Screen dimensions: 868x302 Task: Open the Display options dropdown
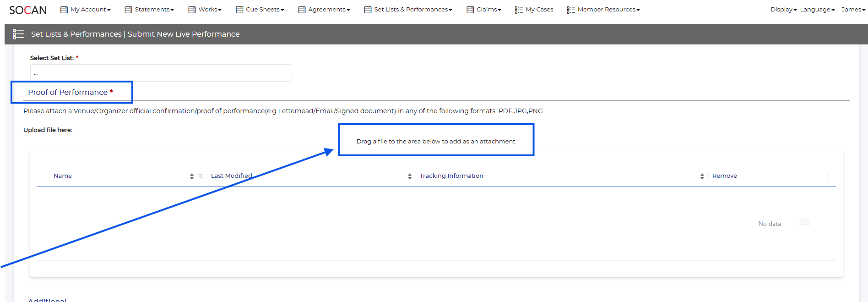pos(783,10)
